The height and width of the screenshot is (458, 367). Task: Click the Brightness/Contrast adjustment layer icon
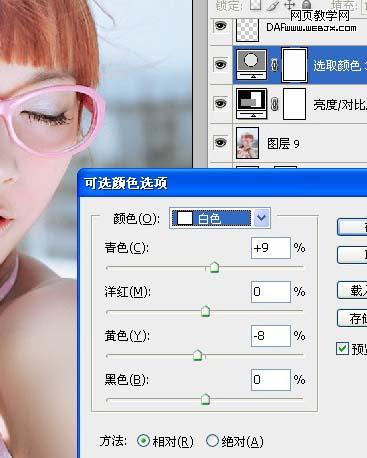pyautogui.click(x=251, y=104)
